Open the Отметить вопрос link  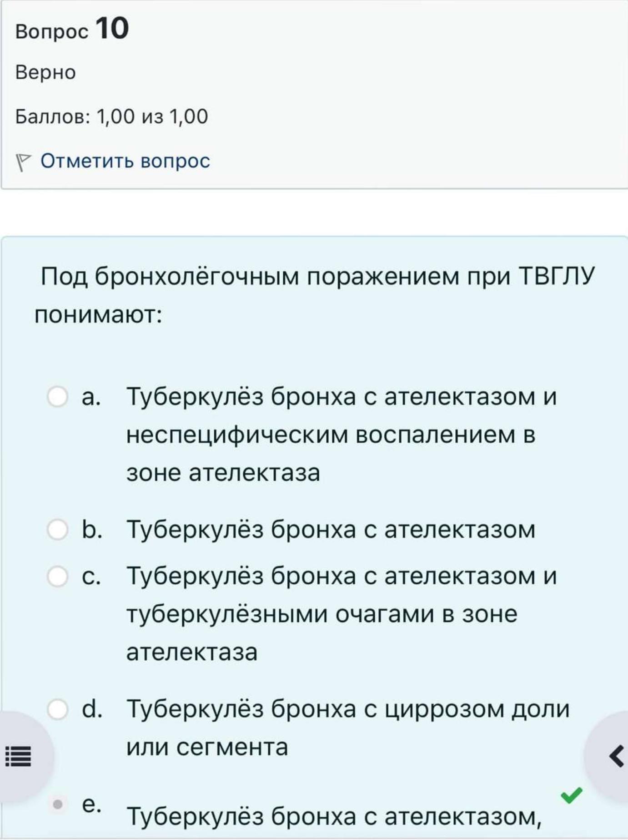click(x=125, y=161)
